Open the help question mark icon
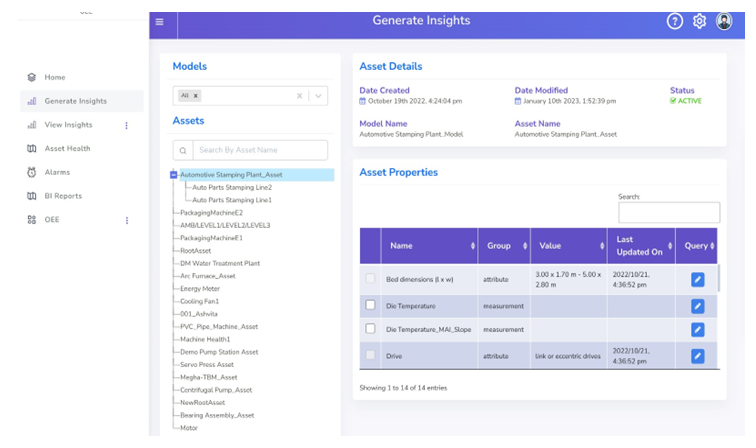The width and height of the screenshot is (756, 448). click(x=675, y=21)
